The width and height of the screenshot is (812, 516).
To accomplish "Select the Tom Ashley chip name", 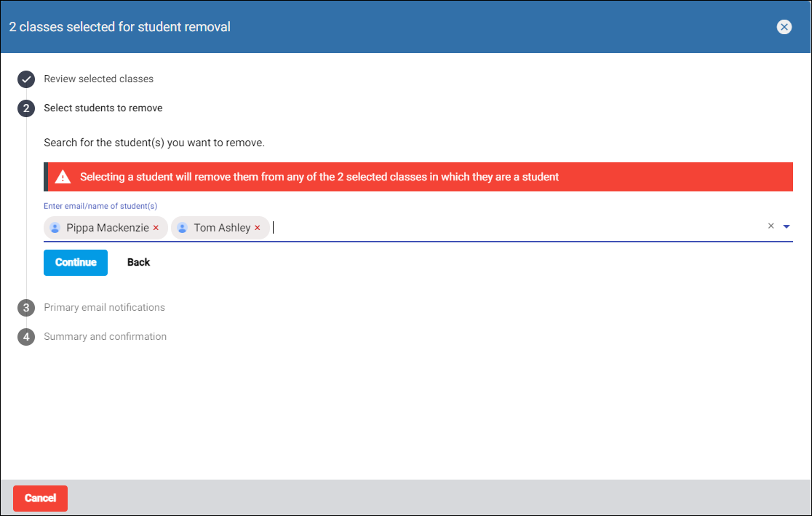I will tap(222, 228).
